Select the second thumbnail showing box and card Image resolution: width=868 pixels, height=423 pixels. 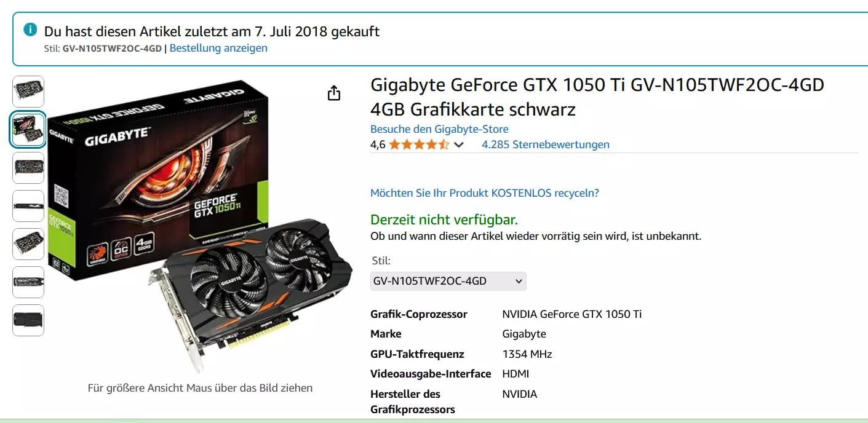click(28, 130)
